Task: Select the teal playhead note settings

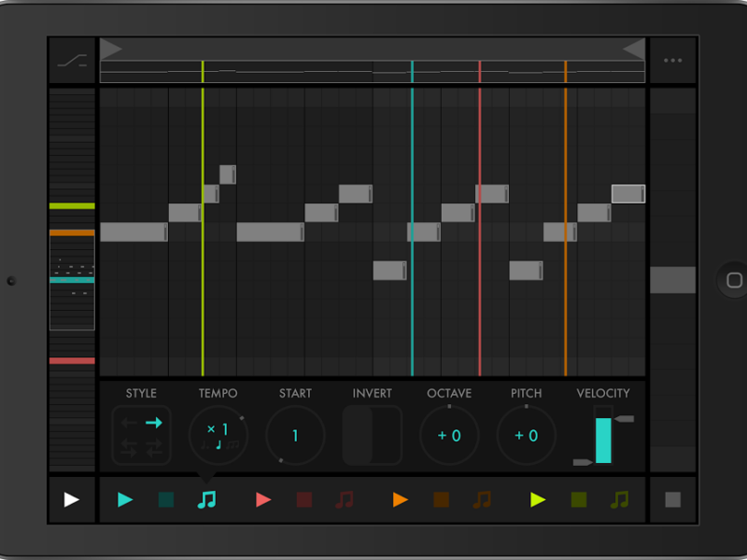Action: 207,500
